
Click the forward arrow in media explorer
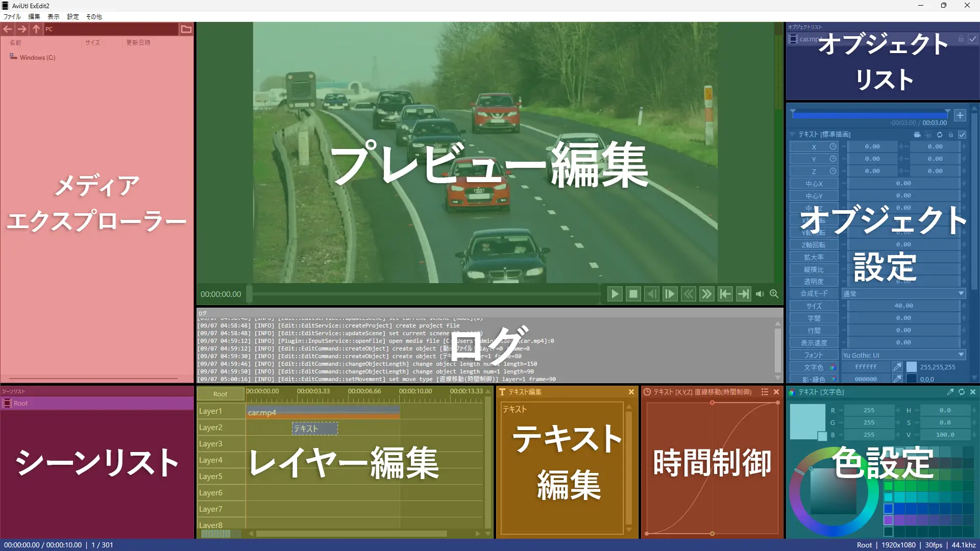point(22,29)
